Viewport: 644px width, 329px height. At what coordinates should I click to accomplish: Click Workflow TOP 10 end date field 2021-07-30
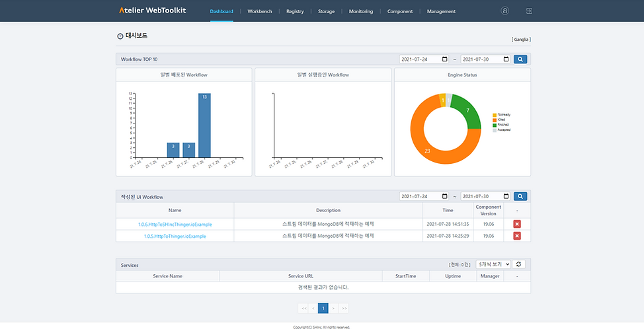click(x=485, y=59)
